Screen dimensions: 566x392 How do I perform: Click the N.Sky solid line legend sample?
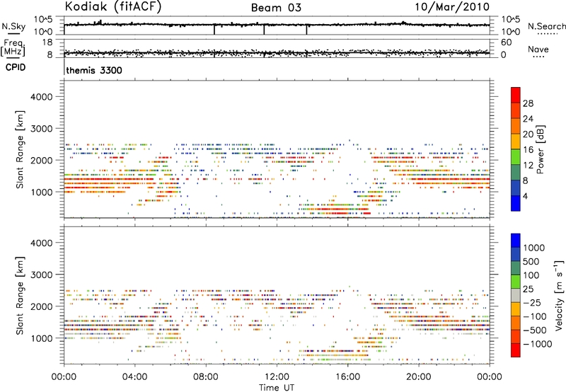13,33
